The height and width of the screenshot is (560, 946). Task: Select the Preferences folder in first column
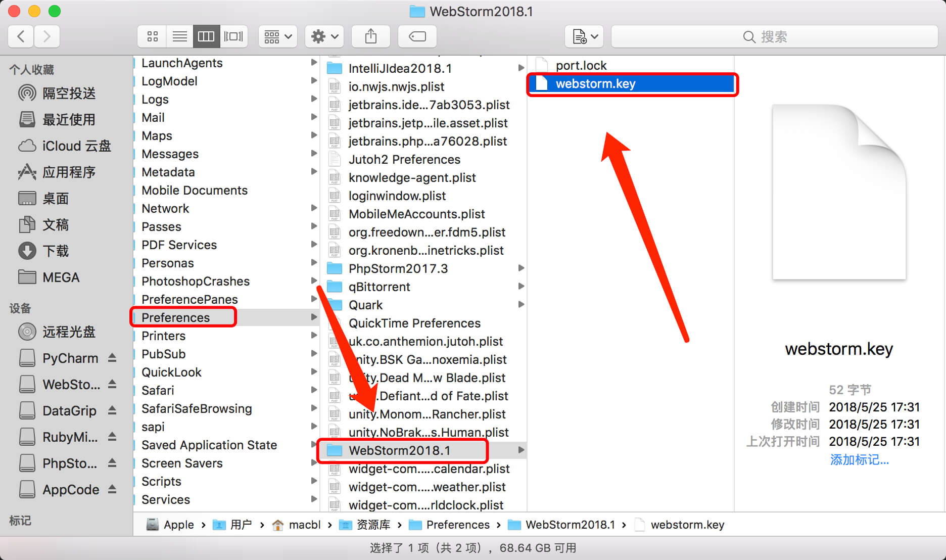click(226, 317)
